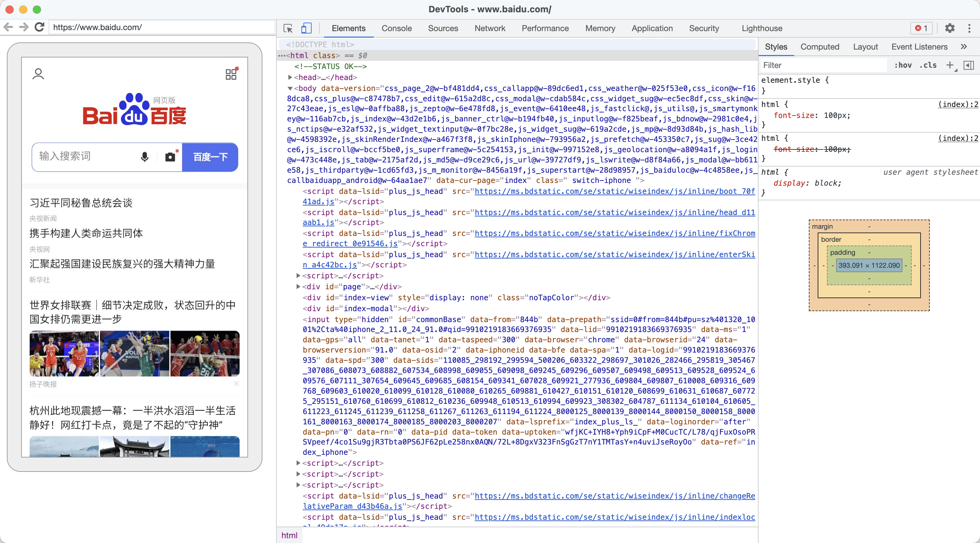Open the Baidu grid menu icon
Screen dimensions: 980x543
231,74
